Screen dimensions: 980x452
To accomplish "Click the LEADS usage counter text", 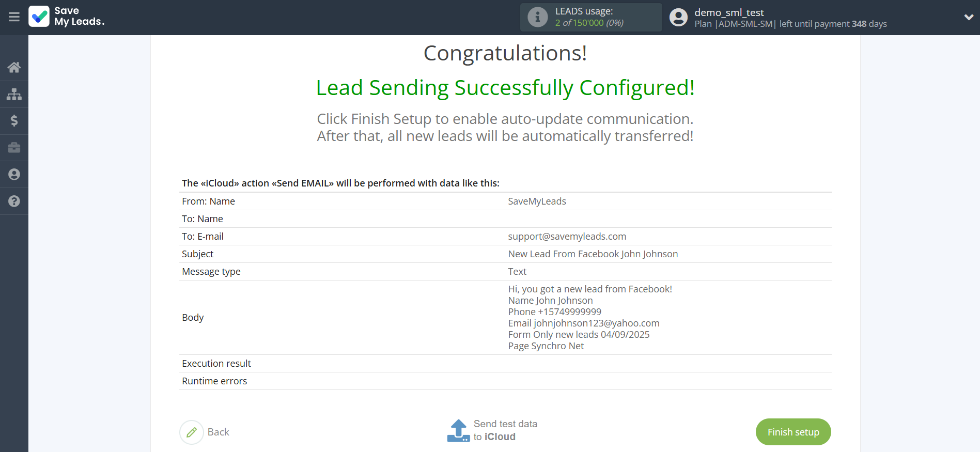I will point(589,23).
